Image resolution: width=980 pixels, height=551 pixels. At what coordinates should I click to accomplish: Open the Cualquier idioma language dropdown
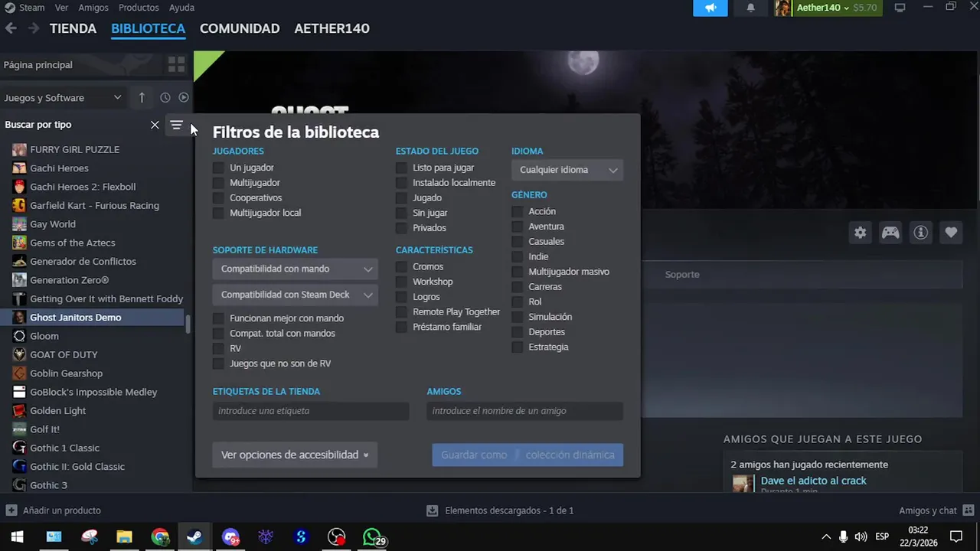(567, 170)
